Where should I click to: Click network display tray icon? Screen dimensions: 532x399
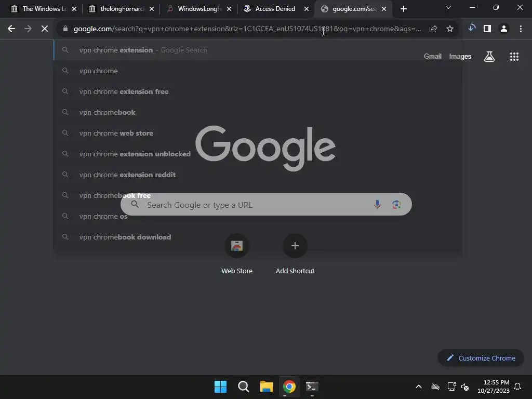pyautogui.click(x=451, y=387)
